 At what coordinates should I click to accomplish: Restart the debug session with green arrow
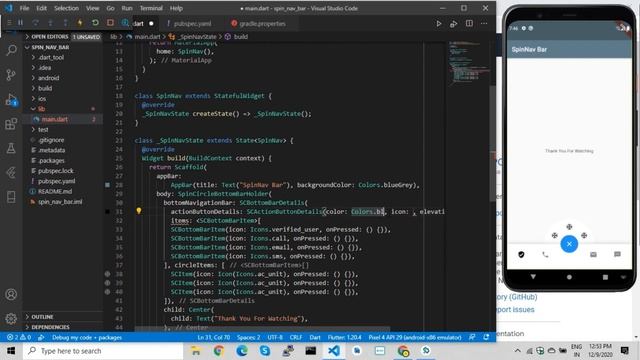[95, 23]
